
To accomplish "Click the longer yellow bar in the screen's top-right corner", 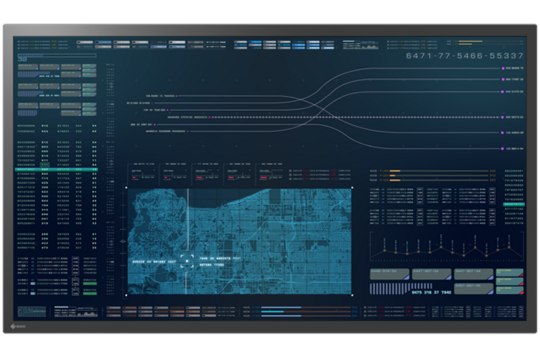I will tap(470, 41).
